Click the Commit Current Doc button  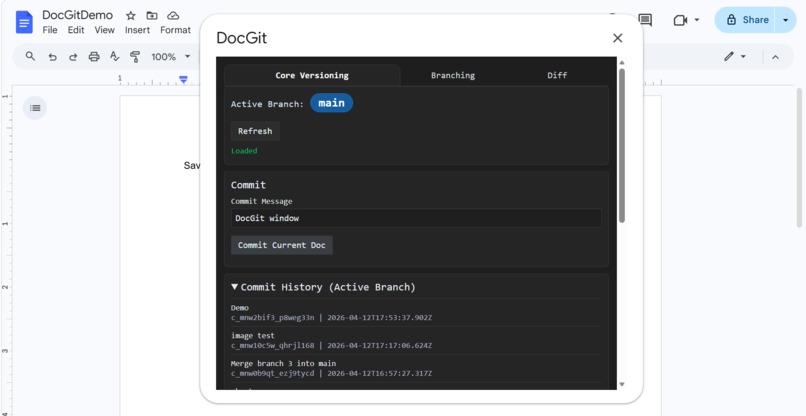[282, 245]
